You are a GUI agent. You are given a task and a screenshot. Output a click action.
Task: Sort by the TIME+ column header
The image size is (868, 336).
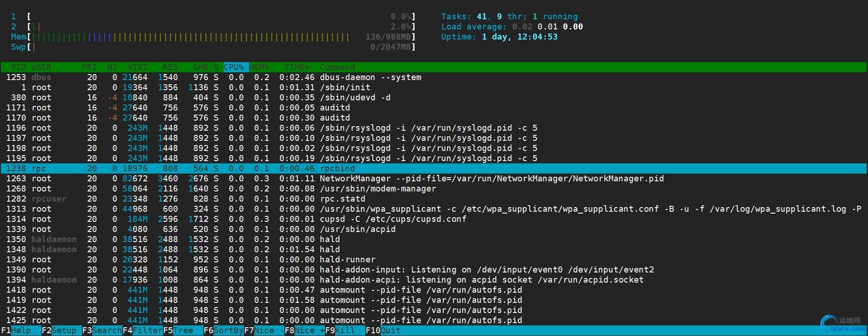click(x=297, y=67)
